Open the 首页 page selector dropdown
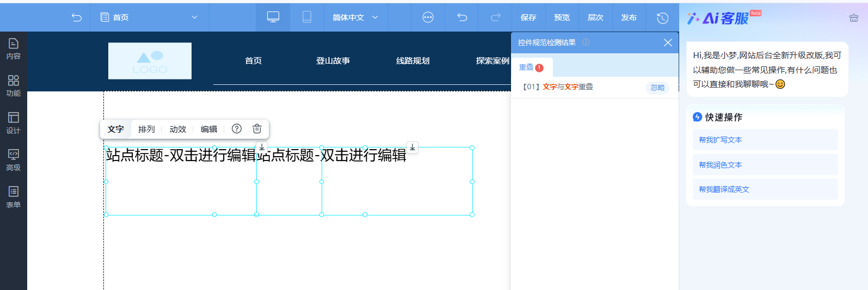Viewport: 868px width, 290px height. 149,17
